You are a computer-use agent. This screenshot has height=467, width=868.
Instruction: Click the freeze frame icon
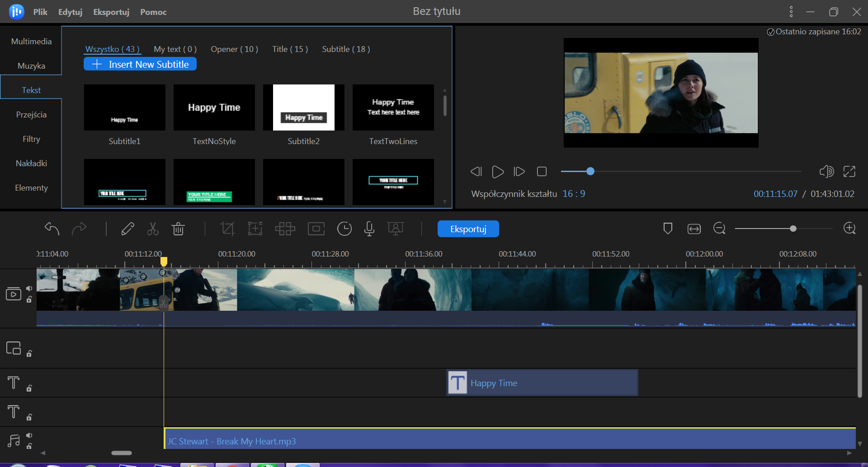(x=316, y=229)
